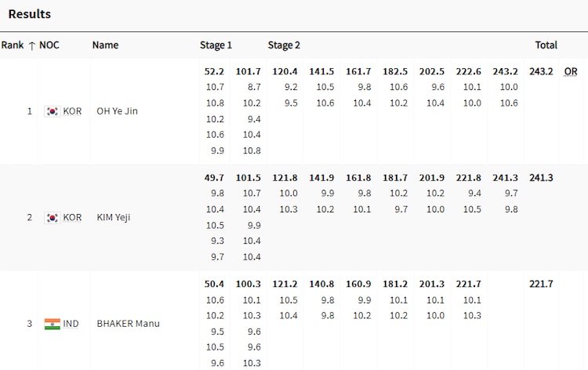Select the Stage 1 column header
588x370 pixels.
tap(216, 45)
